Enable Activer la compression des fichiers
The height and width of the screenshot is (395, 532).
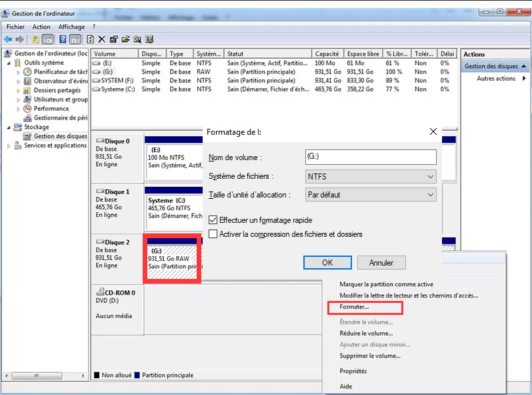click(x=213, y=234)
